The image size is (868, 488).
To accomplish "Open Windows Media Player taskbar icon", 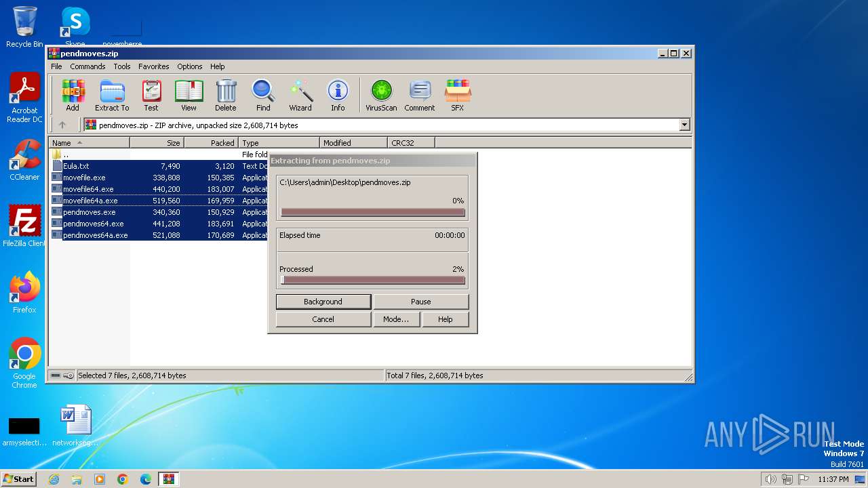I will pos(100,479).
